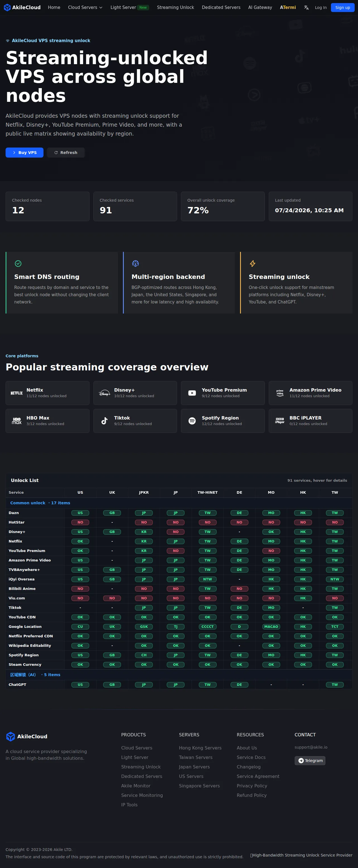Open the Akile Monitor footer link
The width and height of the screenshot is (358, 868).
point(136,785)
